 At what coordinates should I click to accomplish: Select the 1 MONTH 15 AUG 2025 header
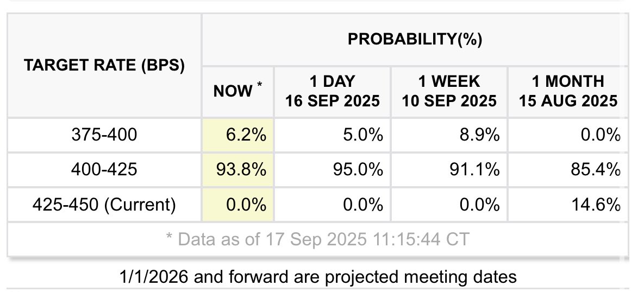coord(568,92)
